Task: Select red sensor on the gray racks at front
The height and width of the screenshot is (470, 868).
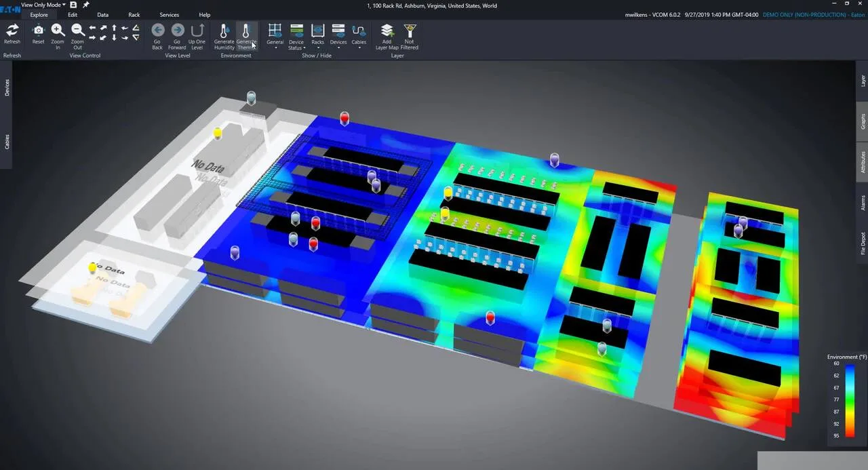Action: click(490, 318)
